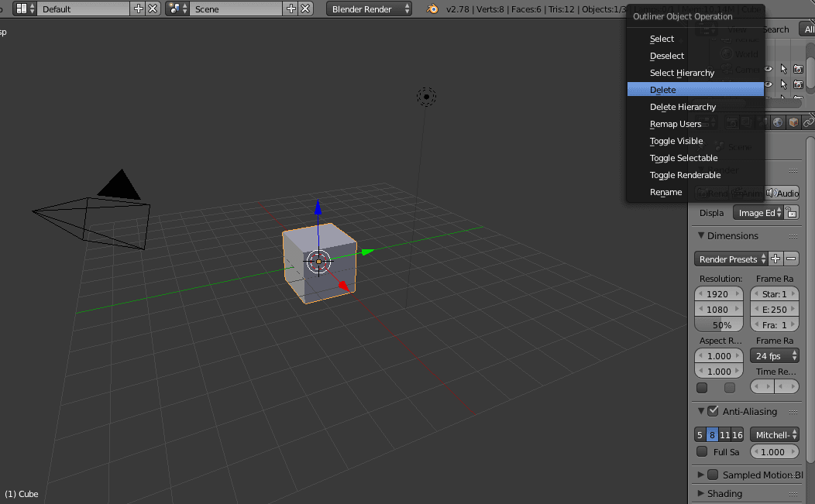Add a render preset with plus icon
This screenshot has width=815, height=504.
[x=776, y=259]
